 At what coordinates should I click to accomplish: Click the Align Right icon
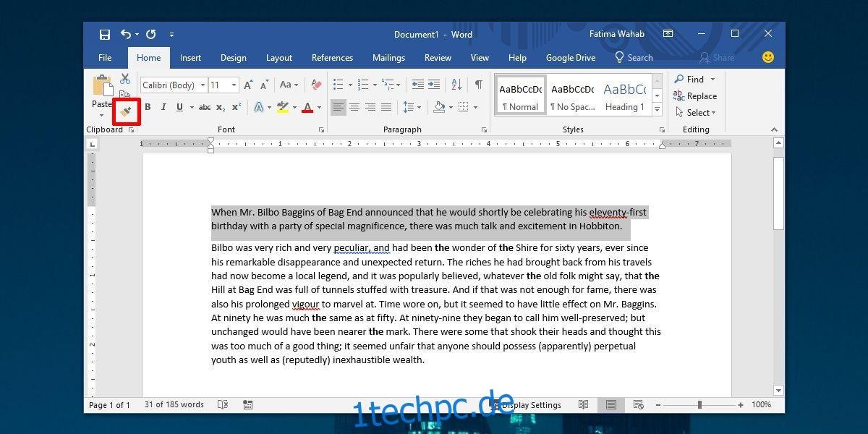click(370, 107)
